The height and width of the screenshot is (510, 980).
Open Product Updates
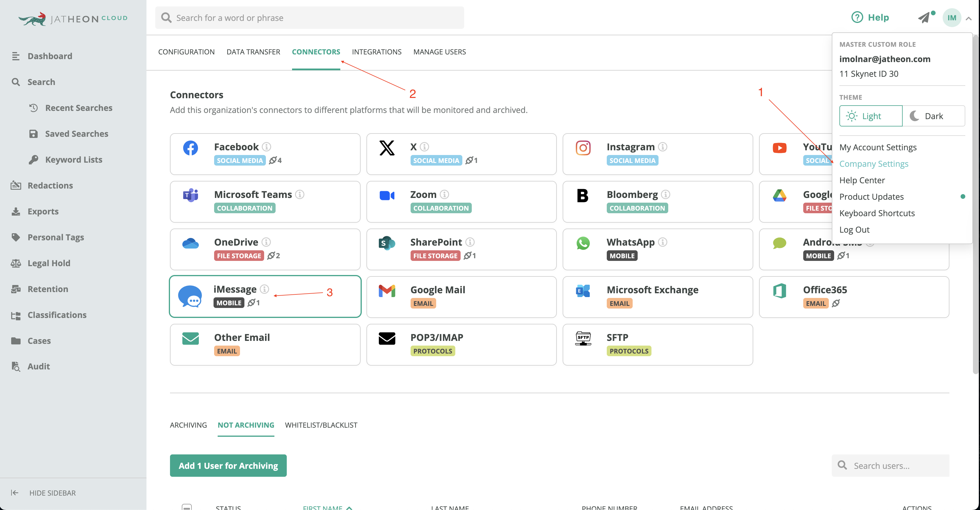(871, 197)
